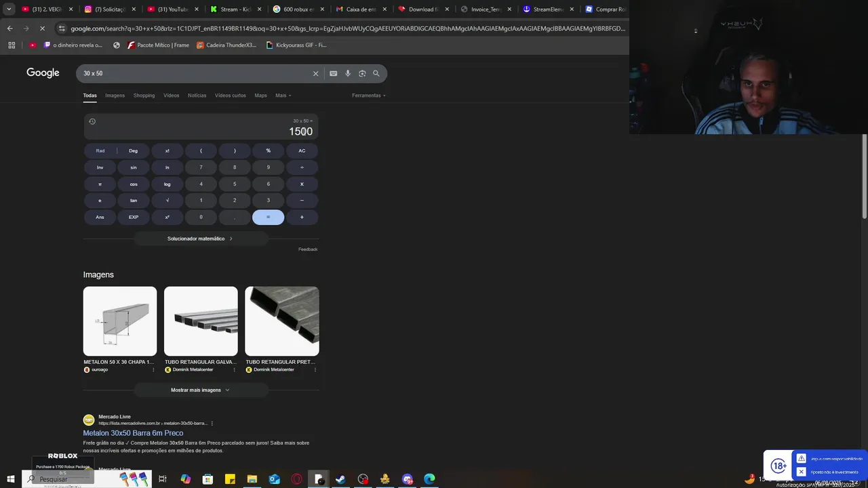The width and height of the screenshot is (868, 488).
Task: Open calculator history clock icon
Action: [92, 121]
